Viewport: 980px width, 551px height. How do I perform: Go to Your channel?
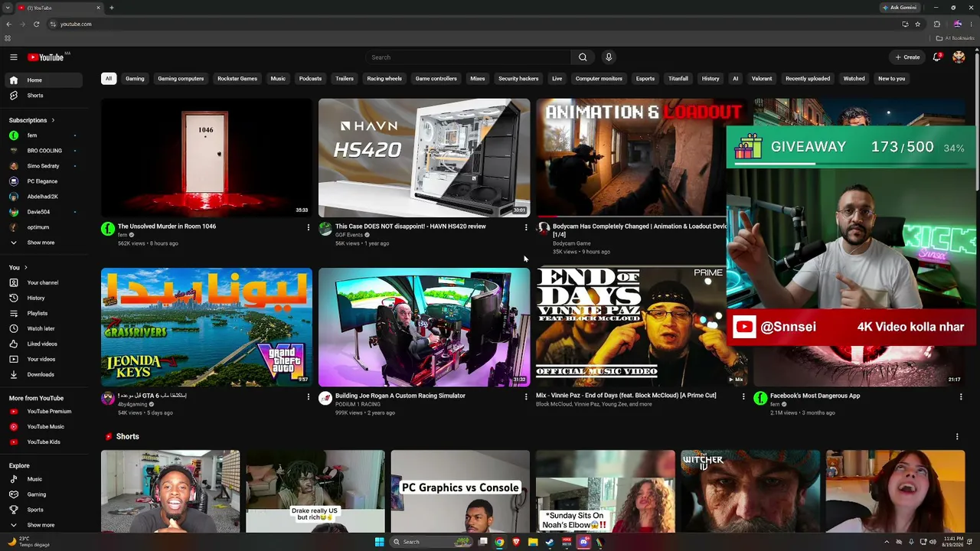44,282
